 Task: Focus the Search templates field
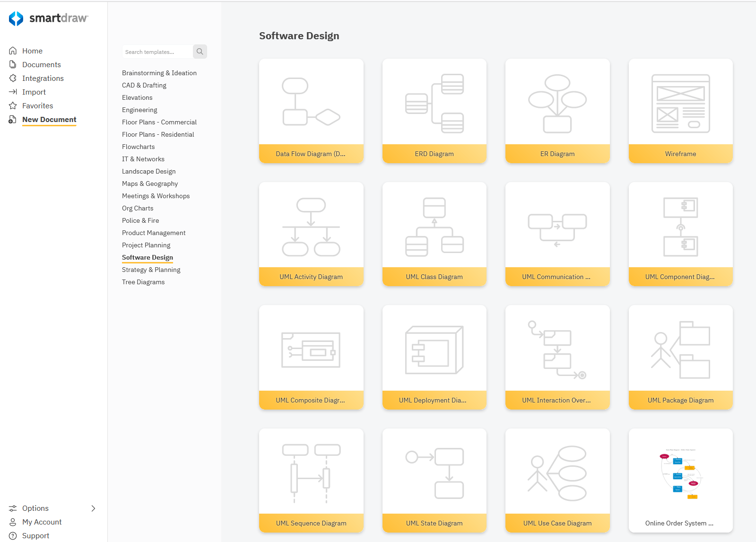pos(157,52)
